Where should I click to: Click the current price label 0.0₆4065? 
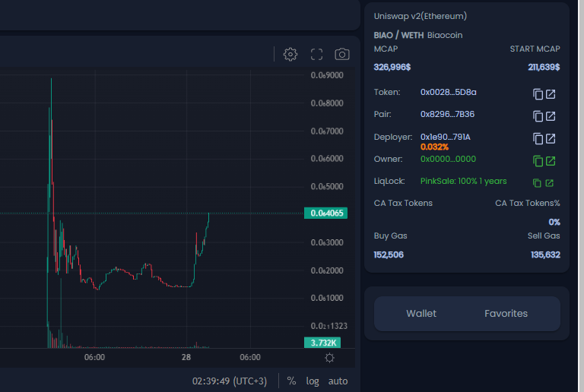pyautogui.click(x=326, y=213)
